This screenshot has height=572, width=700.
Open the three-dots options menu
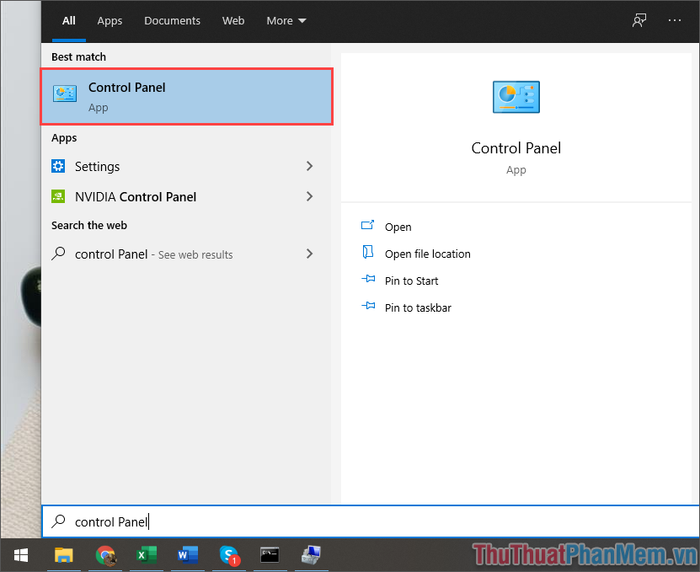tap(674, 21)
